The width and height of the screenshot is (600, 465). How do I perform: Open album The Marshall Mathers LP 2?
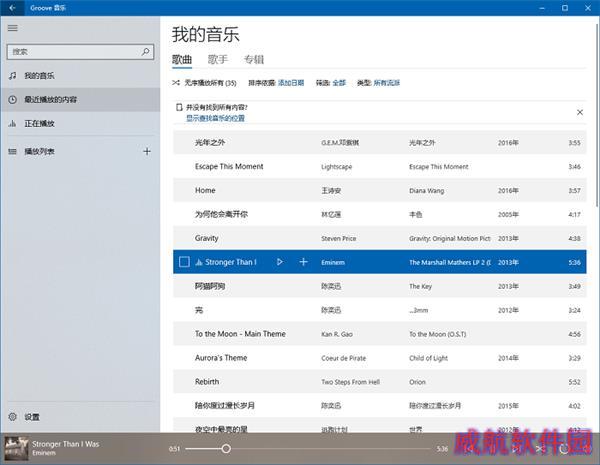(x=450, y=263)
